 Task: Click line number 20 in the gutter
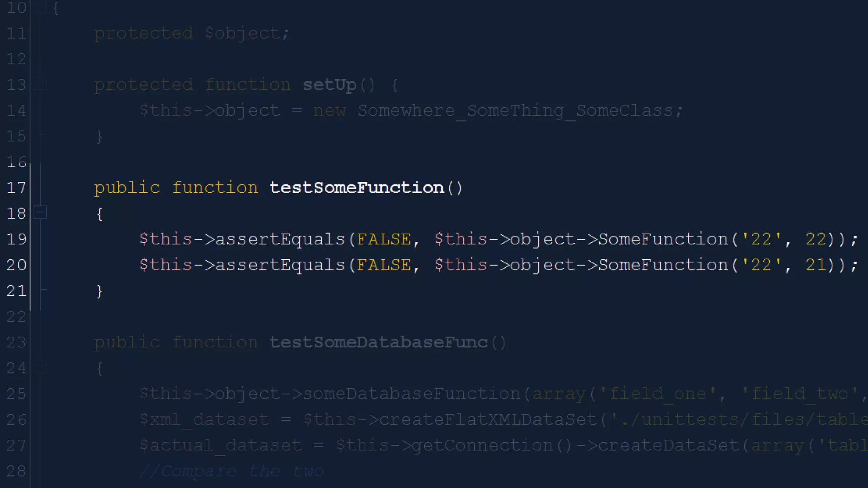coord(16,265)
